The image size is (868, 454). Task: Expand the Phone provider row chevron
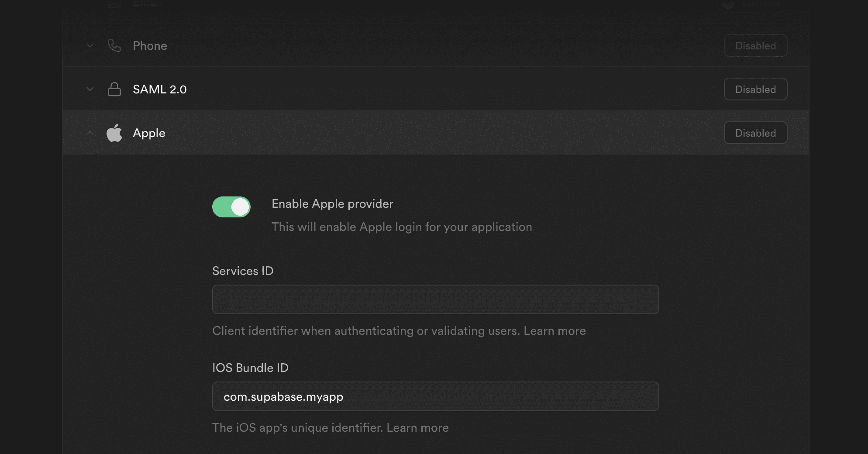[90, 45]
